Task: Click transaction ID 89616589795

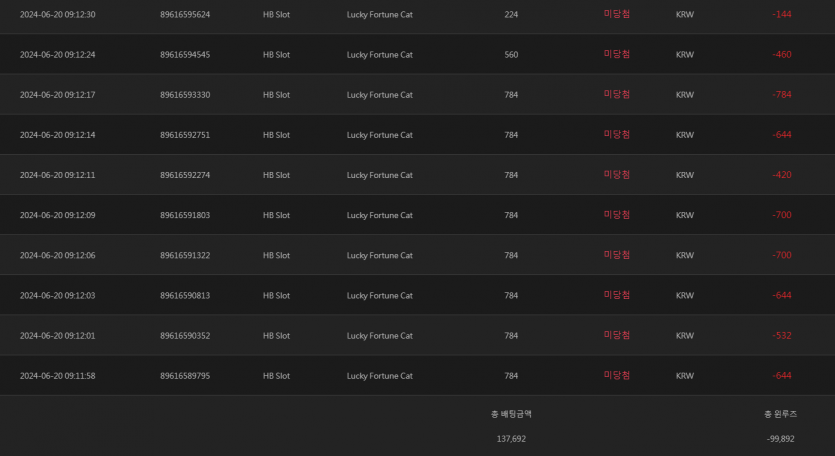Action: point(185,376)
